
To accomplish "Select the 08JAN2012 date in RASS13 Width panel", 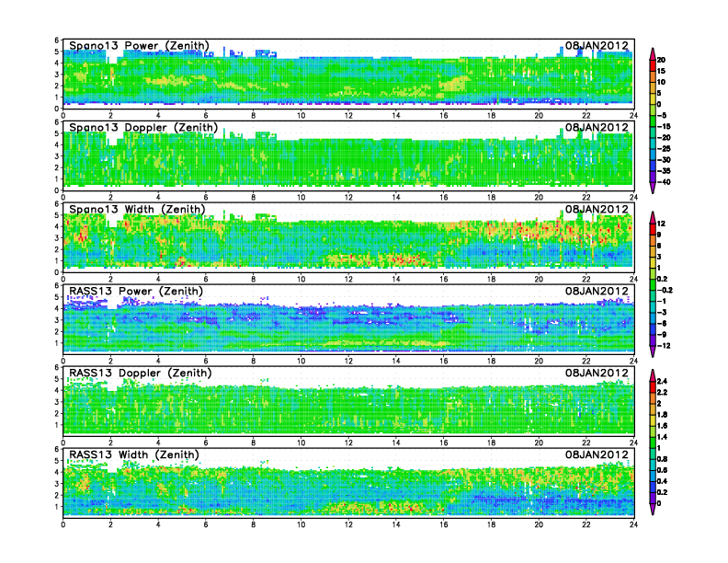I will point(597,454).
